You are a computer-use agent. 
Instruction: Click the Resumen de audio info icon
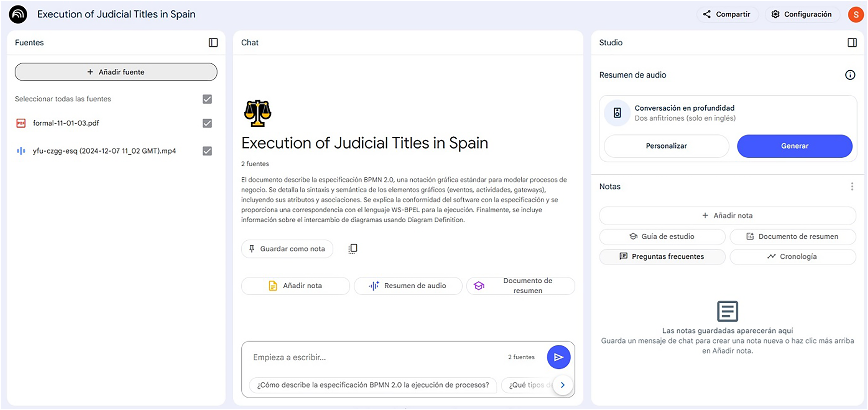(850, 75)
